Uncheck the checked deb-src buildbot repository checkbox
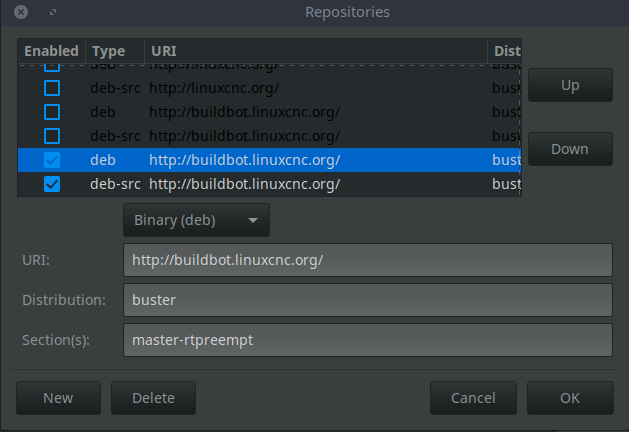This screenshot has height=432, width=629. click(x=52, y=184)
